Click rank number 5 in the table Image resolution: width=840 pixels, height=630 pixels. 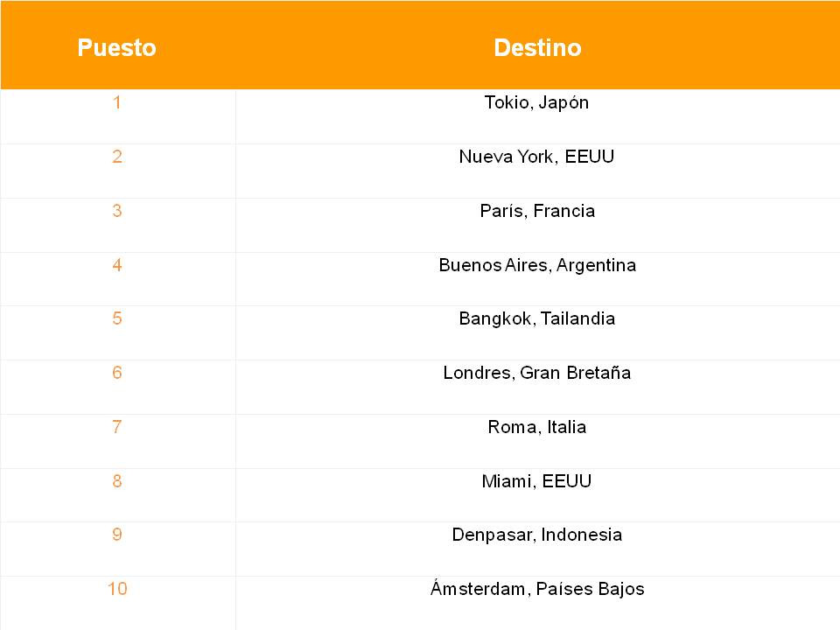pos(116,318)
